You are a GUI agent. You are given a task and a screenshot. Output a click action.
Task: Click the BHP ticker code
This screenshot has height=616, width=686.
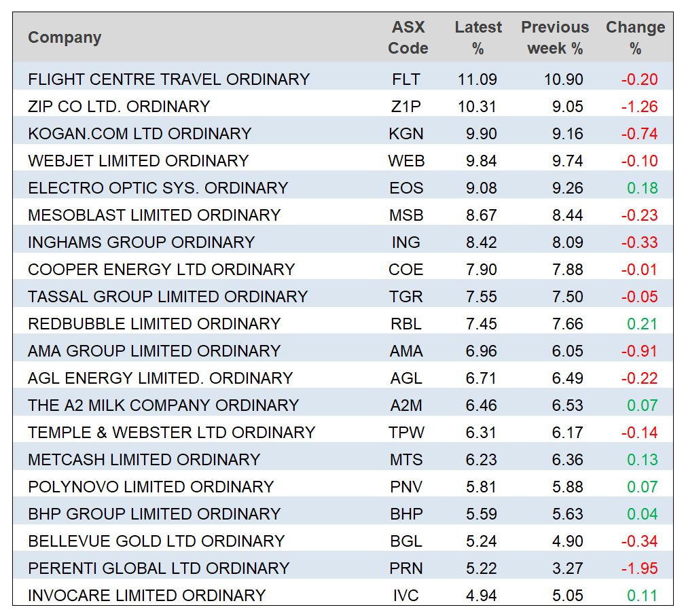point(406,514)
